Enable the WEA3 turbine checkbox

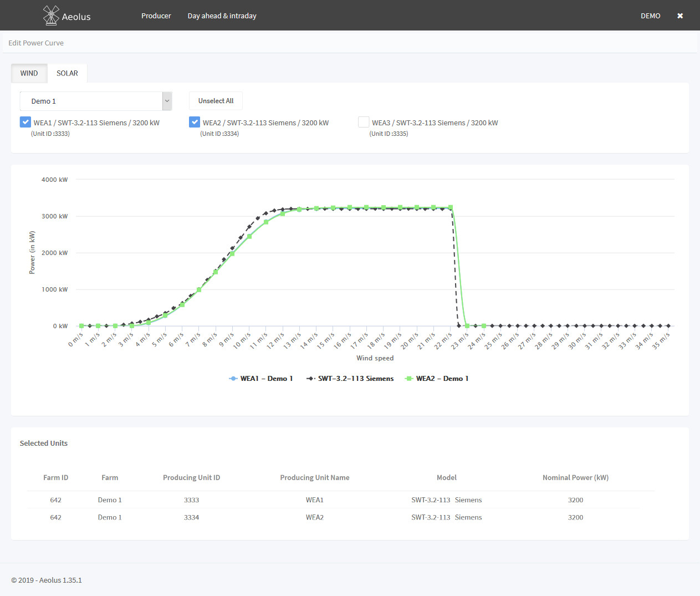coord(364,122)
